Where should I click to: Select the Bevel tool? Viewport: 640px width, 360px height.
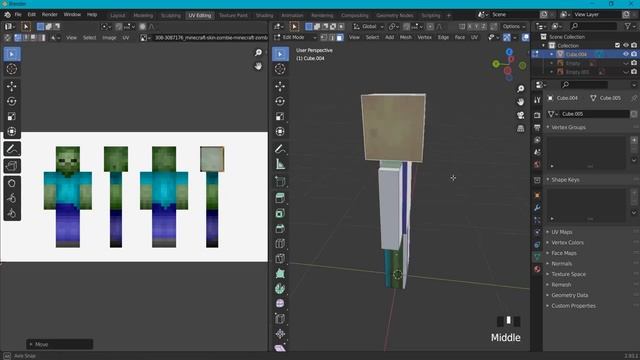coord(280,229)
